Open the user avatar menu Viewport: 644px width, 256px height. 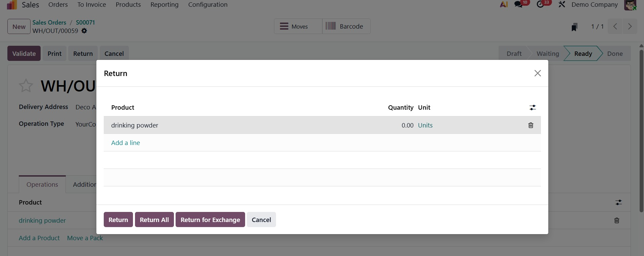[630, 5]
